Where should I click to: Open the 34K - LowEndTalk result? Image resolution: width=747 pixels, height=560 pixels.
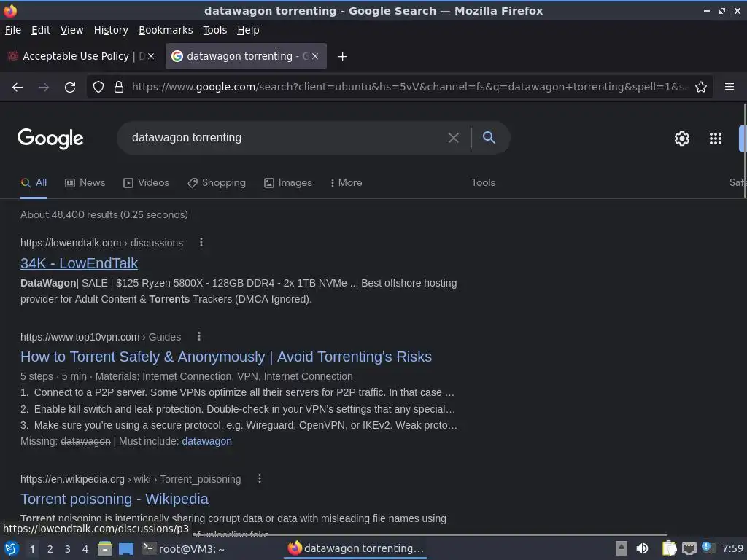pos(79,263)
